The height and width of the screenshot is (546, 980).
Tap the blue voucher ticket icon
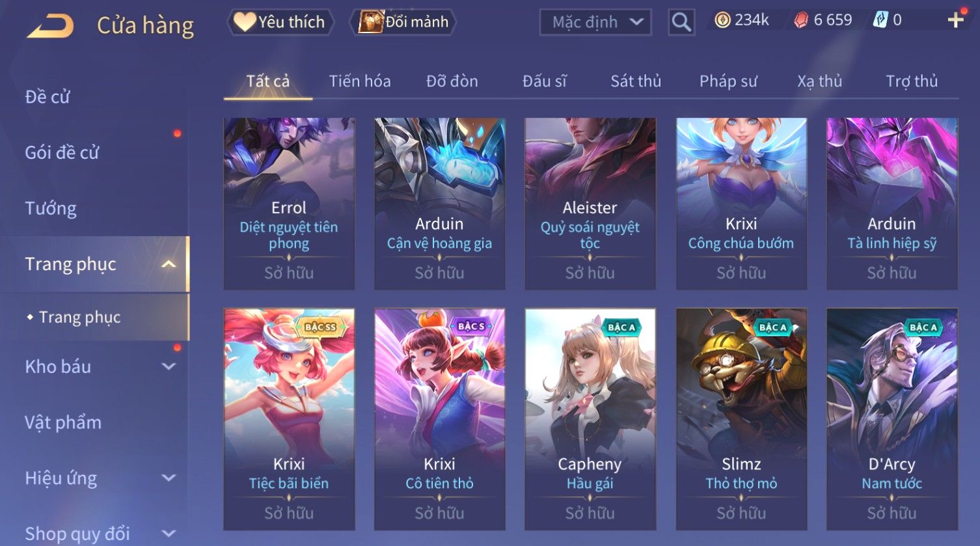click(x=880, y=21)
